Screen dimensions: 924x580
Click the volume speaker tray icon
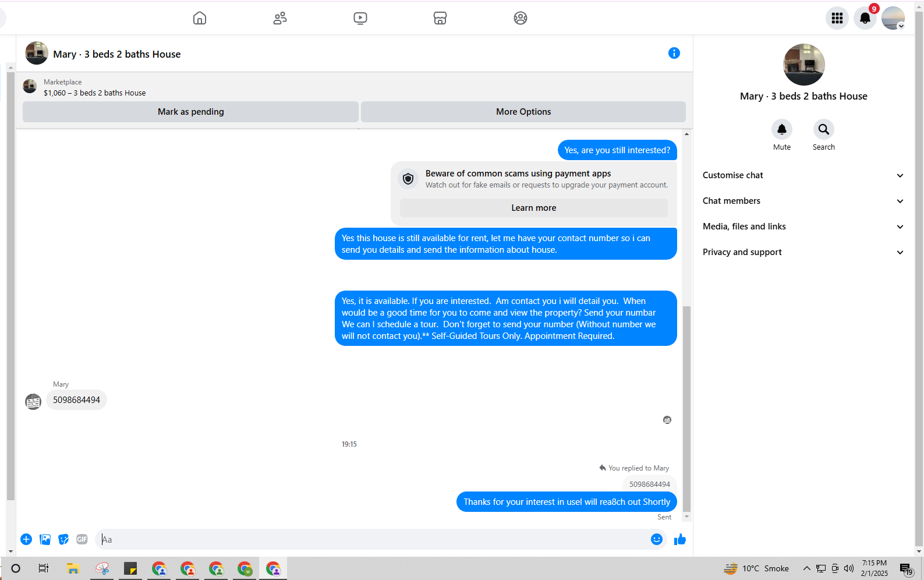point(849,568)
